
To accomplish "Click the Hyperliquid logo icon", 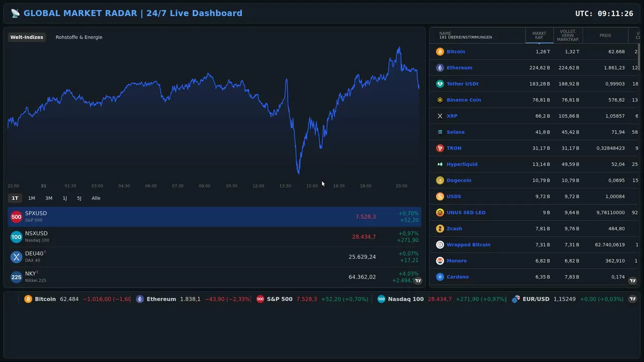I will point(440,164).
